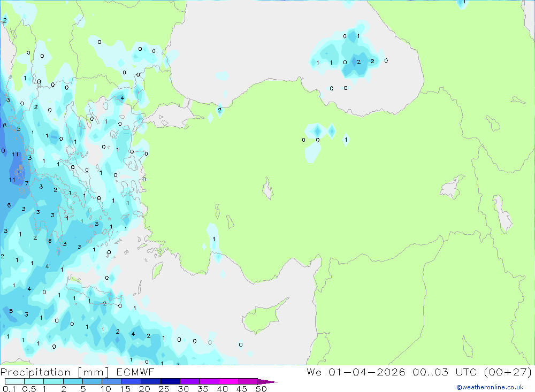Click the 'Precipitation [mm]' title text

pyautogui.click(x=55, y=372)
